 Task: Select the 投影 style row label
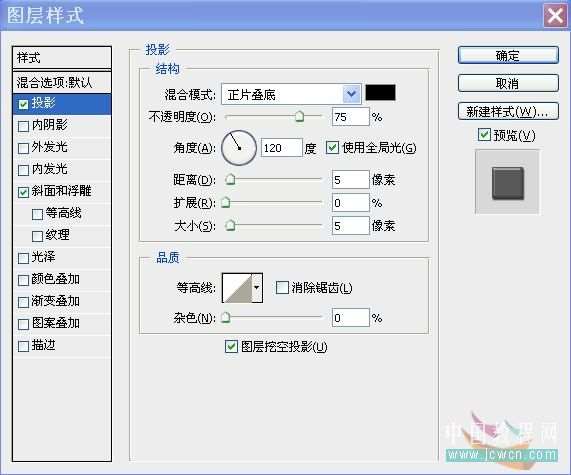[44, 103]
